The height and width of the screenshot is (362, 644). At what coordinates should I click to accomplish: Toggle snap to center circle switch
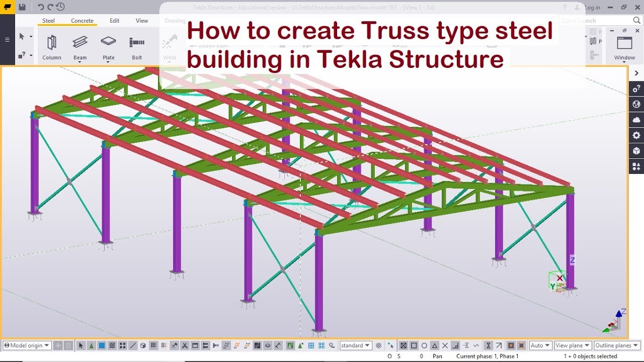pyautogui.click(x=424, y=345)
